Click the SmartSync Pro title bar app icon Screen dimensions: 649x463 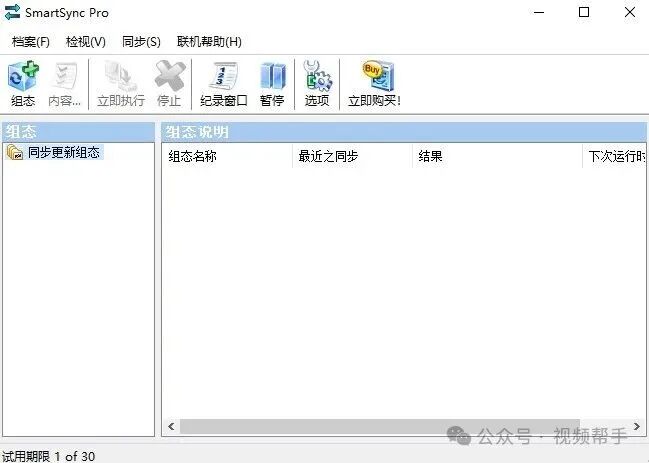(12, 12)
